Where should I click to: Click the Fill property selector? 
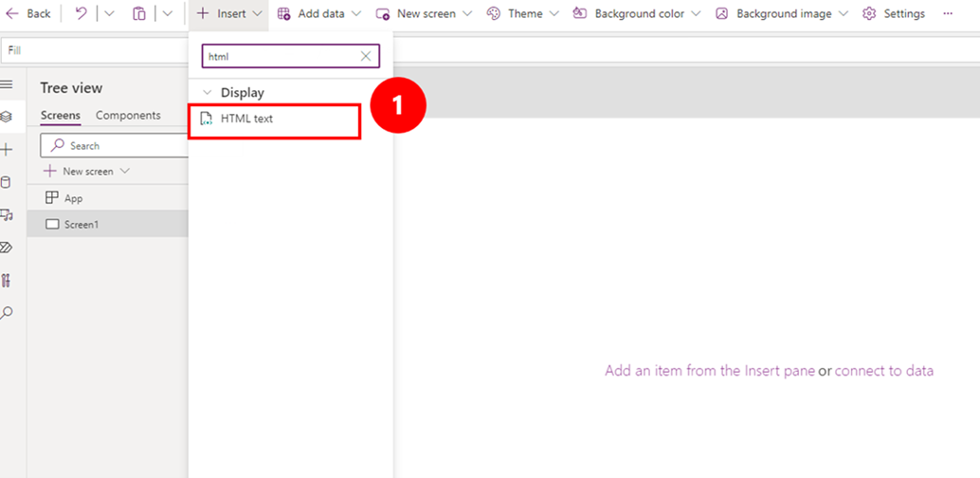pos(94,50)
